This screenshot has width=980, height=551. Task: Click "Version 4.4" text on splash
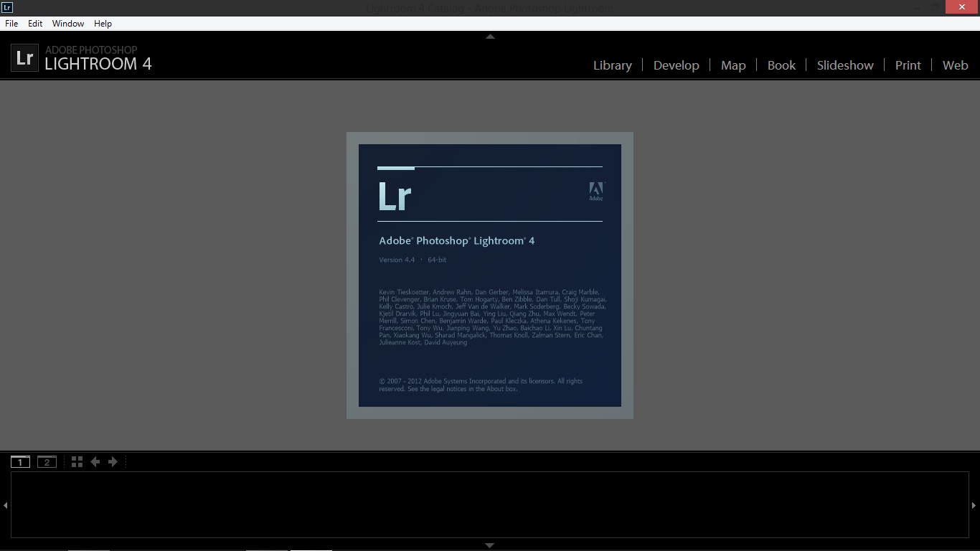(397, 260)
